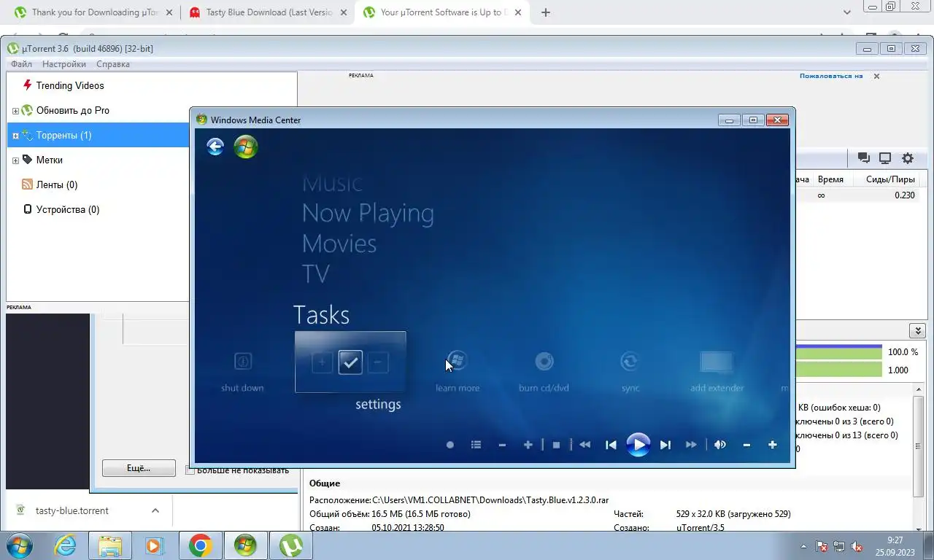Open µTorrent settings gear icon
Screen dimensions: 934x560
pyautogui.click(x=908, y=158)
